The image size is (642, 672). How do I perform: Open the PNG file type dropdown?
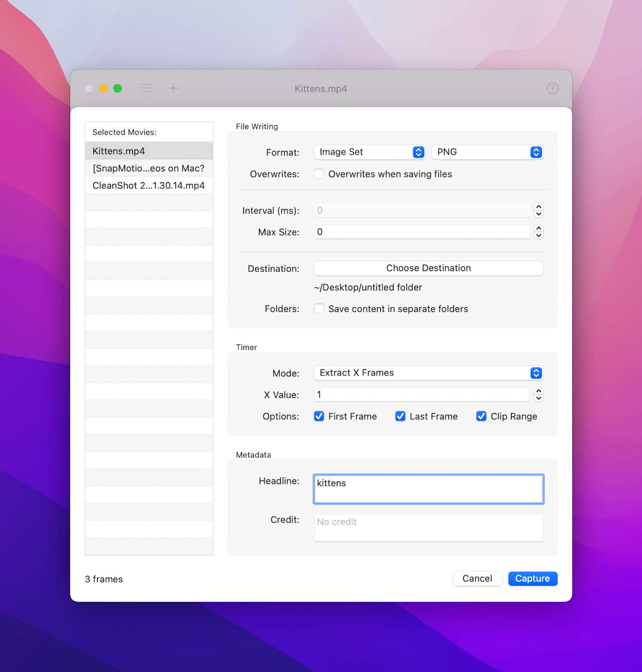(487, 152)
